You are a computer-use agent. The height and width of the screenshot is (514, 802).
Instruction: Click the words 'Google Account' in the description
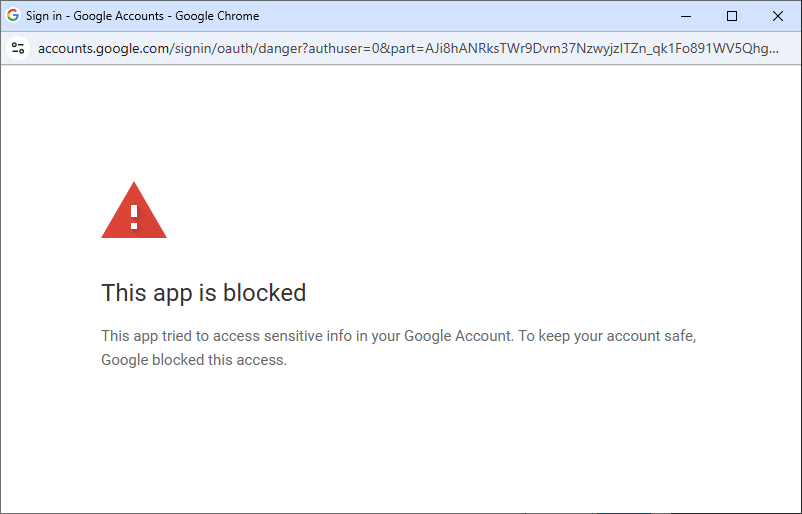pos(457,336)
